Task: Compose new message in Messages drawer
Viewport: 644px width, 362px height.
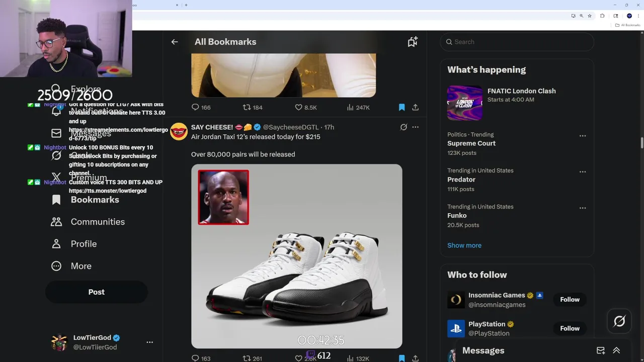Action: (x=601, y=350)
